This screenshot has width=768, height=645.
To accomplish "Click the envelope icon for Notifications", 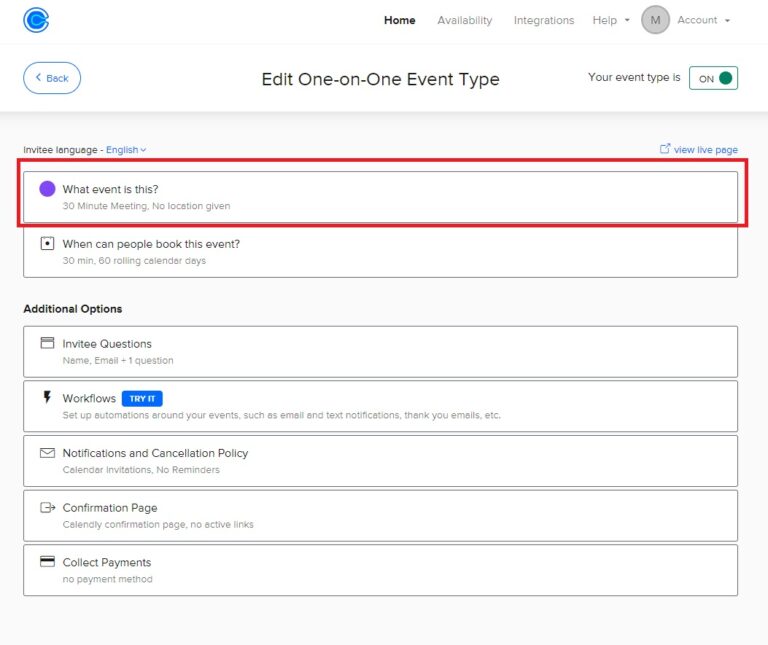I will tap(47, 453).
